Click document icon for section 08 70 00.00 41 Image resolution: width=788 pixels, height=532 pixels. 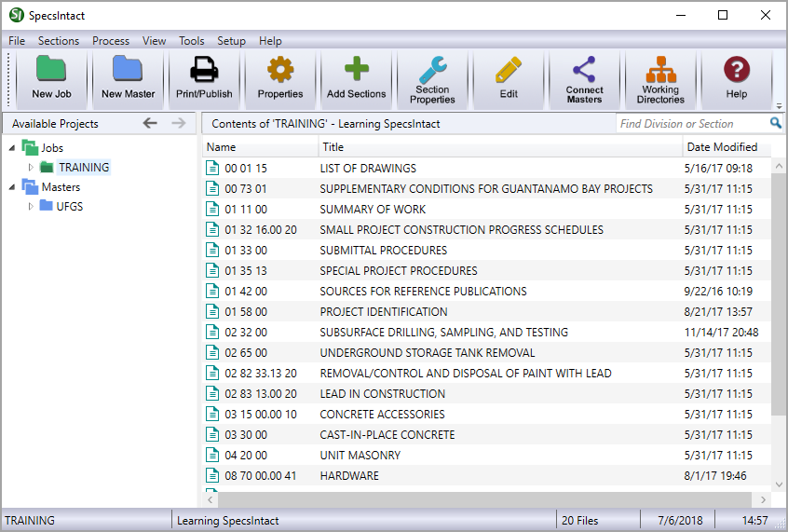pyautogui.click(x=212, y=475)
